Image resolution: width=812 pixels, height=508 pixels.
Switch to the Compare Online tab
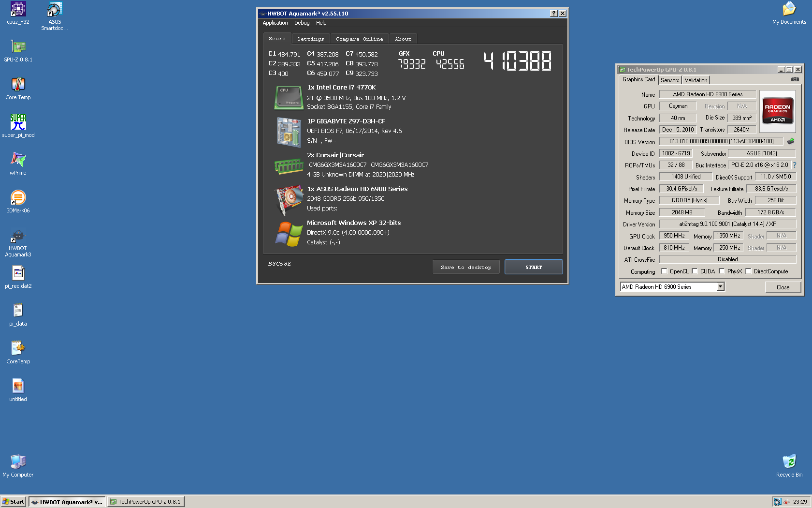pos(359,39)
